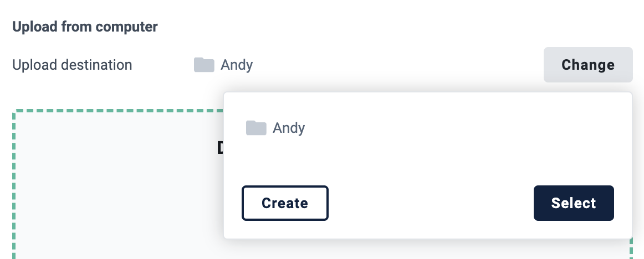Open the current destination's folder glyph
Viewport: 644px width, 259px height.
point(204,65)
